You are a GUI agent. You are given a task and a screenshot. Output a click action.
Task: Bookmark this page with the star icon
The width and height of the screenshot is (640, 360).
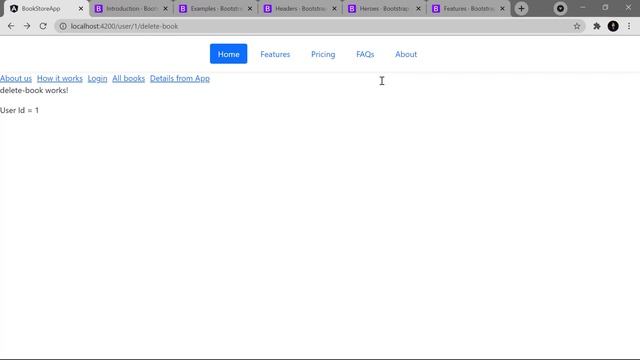coord(577,26)
